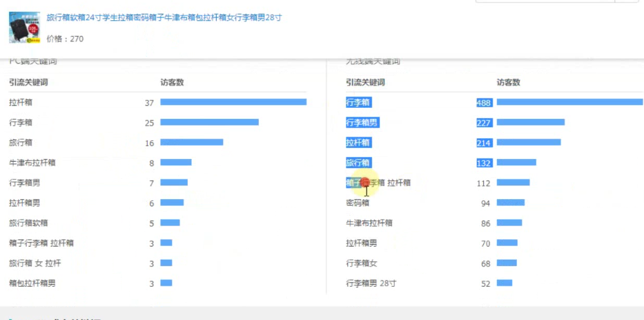644x320 pixels.
Task: Click wireless keyword 行李箱女
Action: pyautogui.click(x=362, y=263)
